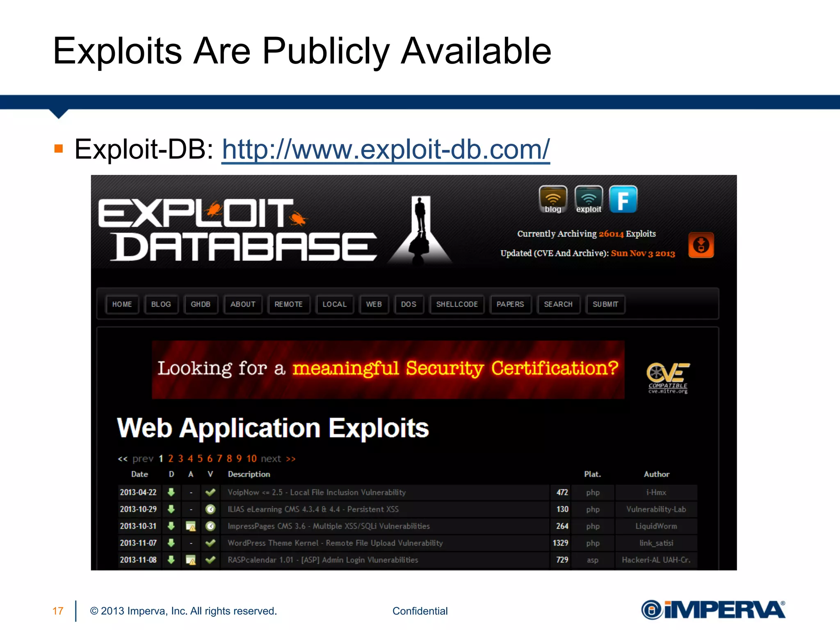Click hits value 1329
Image resolution: width=840 pixels, height=630 pixels.
[x=560, y=543]
